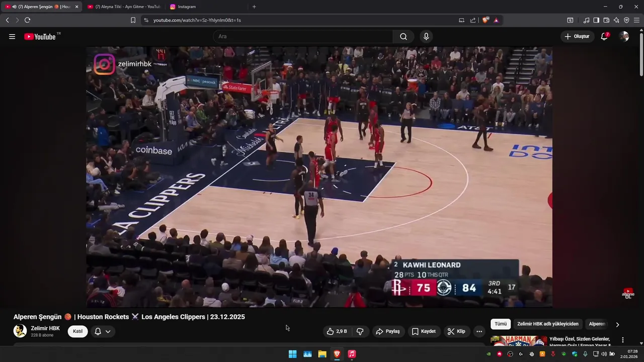
Task: Select 'Zelimir HBK adlı yükleyiciden' chip
Action: (x=548, y=324)
